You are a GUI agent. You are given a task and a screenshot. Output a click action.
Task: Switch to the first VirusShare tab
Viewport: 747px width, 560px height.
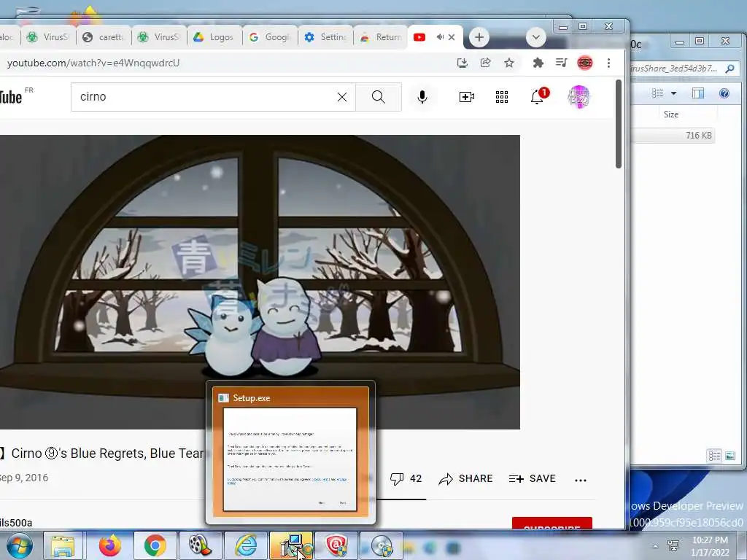48,37
